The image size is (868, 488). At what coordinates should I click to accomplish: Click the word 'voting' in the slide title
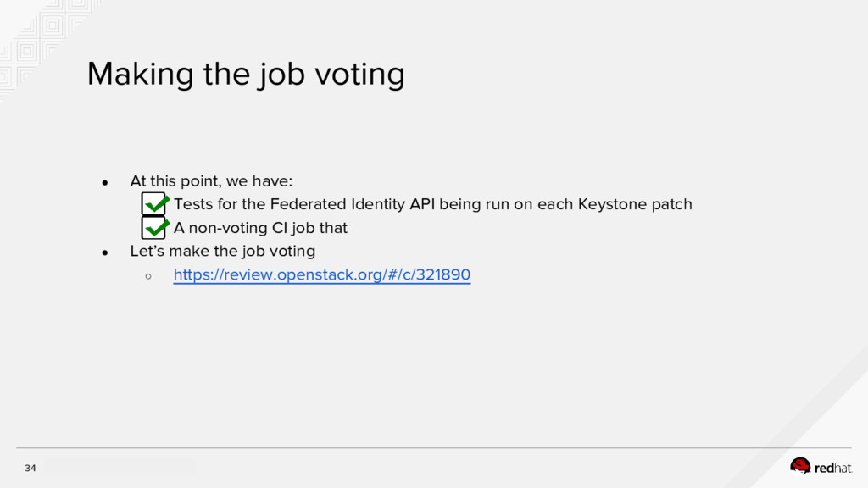coord(359,75)
